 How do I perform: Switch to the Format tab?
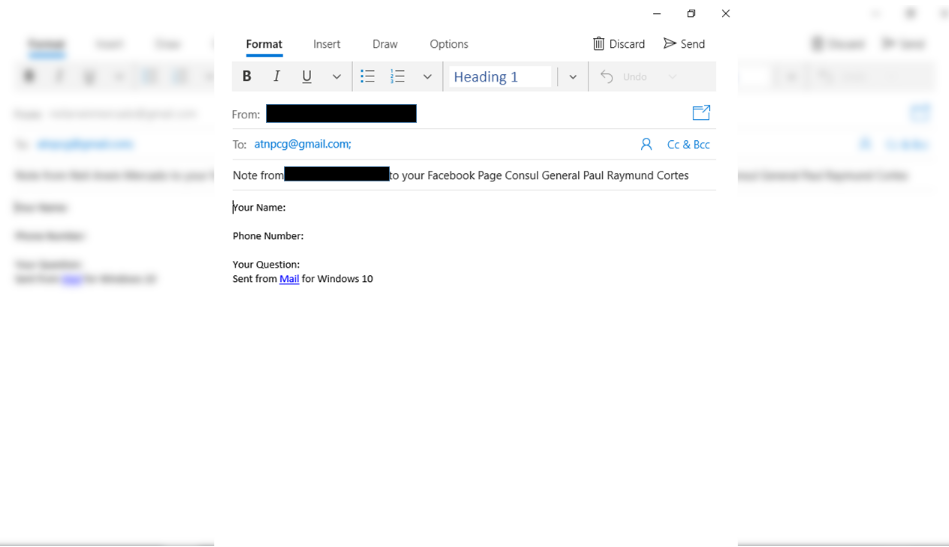264,44
